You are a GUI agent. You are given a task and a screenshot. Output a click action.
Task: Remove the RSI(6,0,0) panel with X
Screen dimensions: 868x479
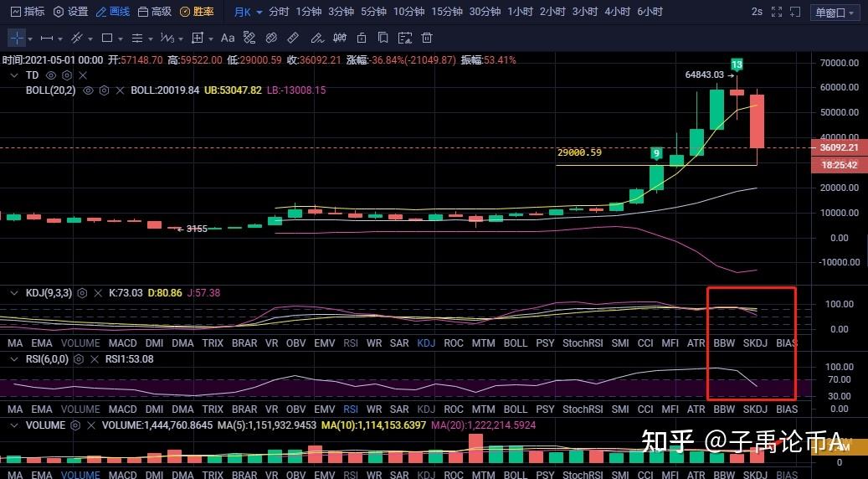tap(95, 359)
